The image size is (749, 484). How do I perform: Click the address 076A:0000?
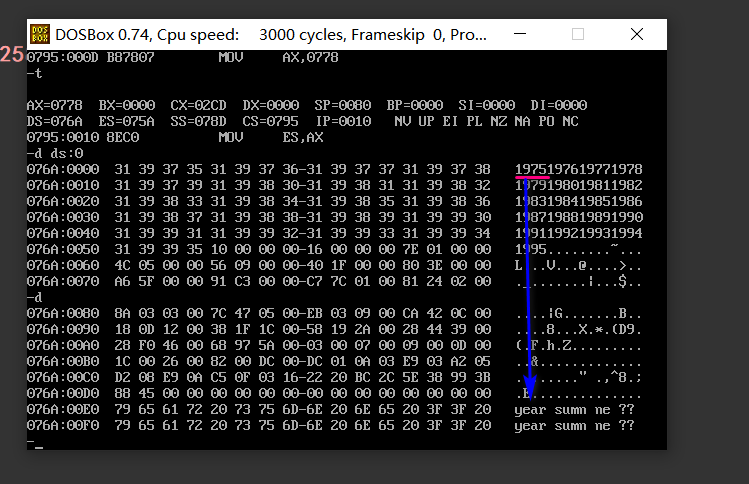(x=63, y=169)
